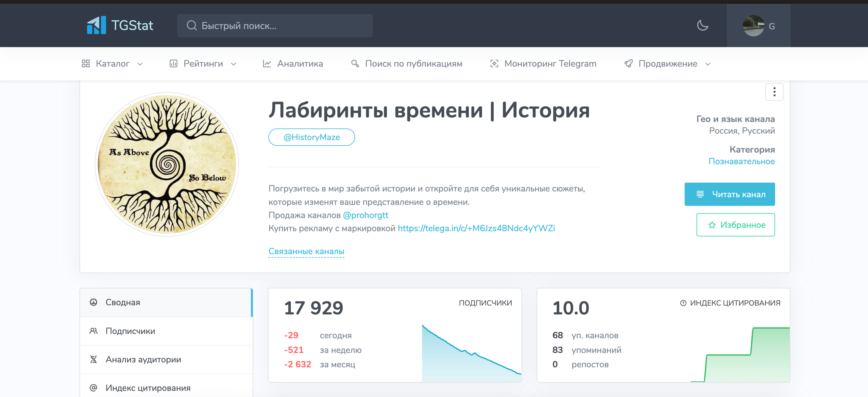Click the citation index help icon
Screen dimensions: 868x397
[683, 303]
